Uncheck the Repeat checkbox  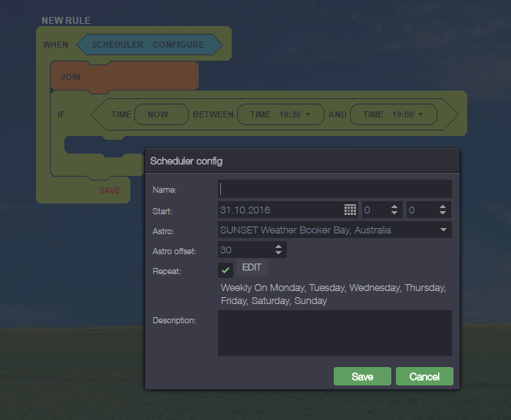(x=226, y=270)
